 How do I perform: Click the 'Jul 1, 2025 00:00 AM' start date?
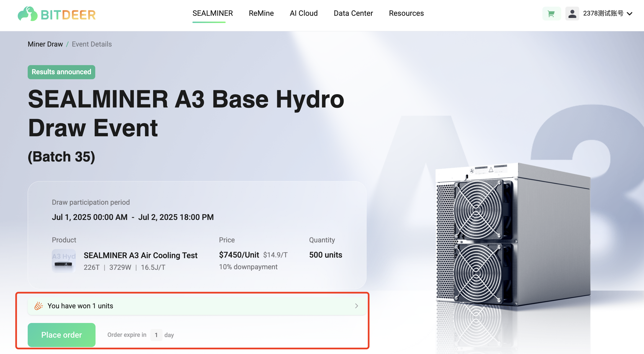tap(90, 217)
